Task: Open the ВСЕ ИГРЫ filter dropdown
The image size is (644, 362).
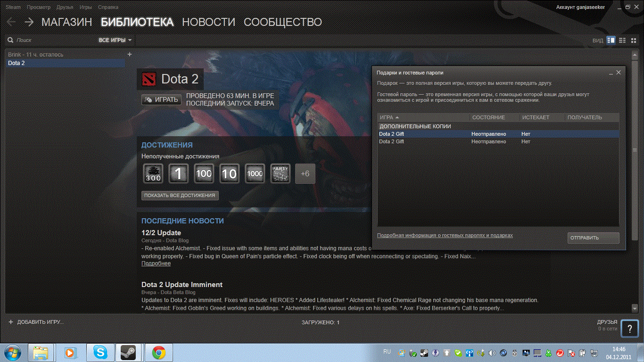Action: 115,41
